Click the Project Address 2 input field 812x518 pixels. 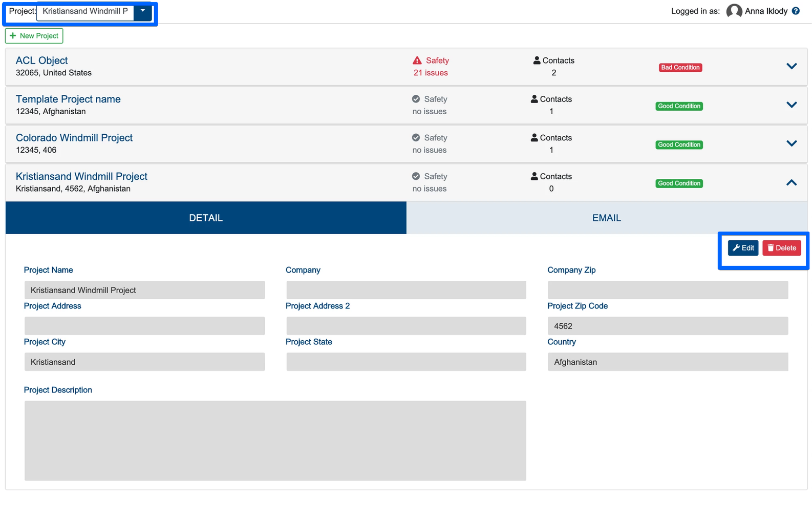point(406,326)
